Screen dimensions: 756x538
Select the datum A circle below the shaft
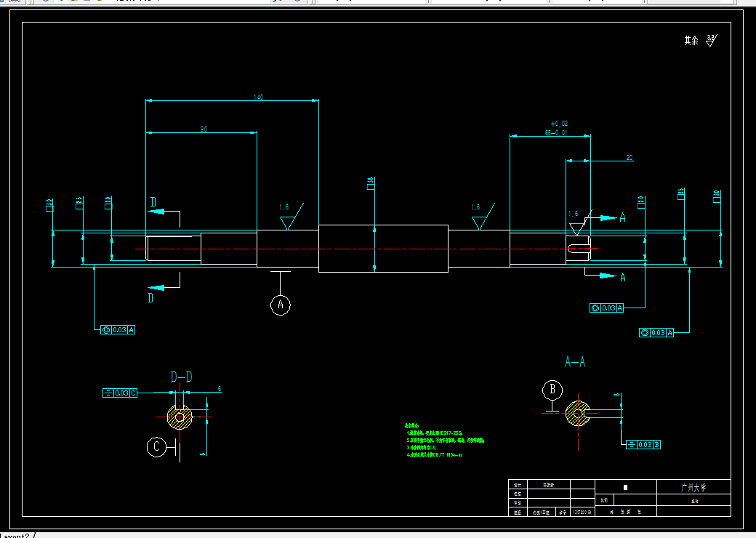click(x=281, y=305)
